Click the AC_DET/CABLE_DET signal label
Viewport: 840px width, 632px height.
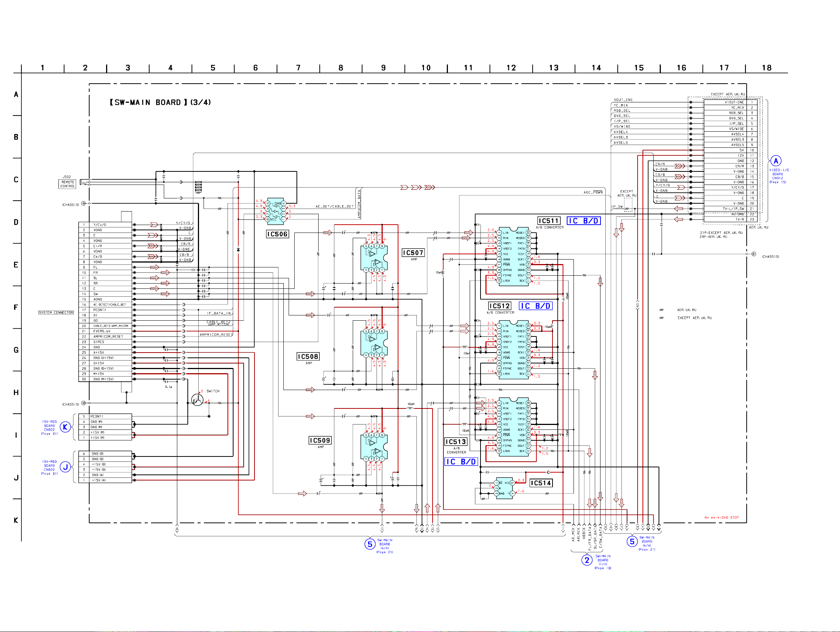point(335,207)
